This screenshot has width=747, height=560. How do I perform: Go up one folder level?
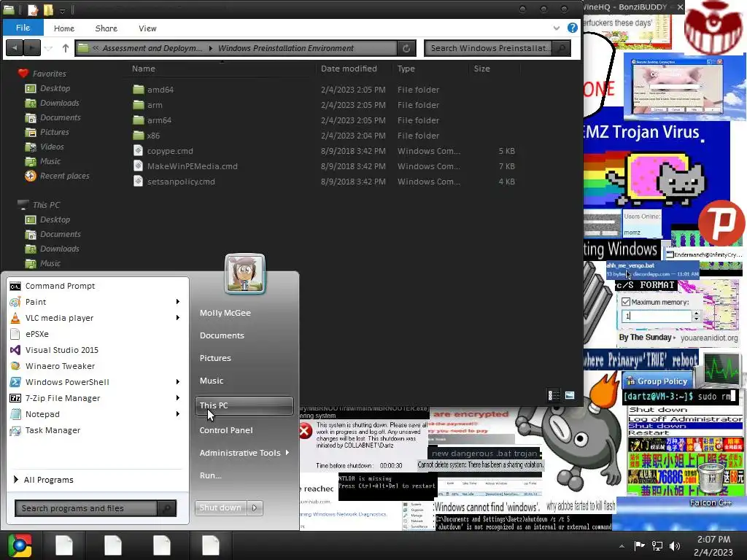coord(65,48)
